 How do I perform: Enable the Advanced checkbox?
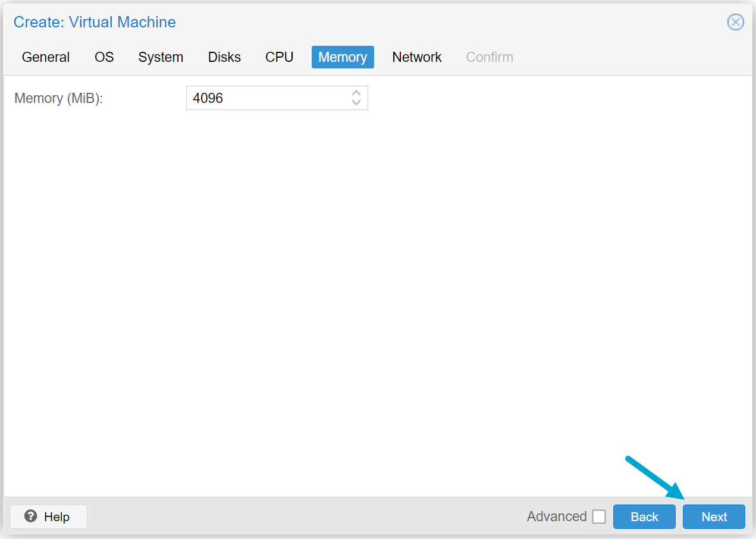click(599, 516)
